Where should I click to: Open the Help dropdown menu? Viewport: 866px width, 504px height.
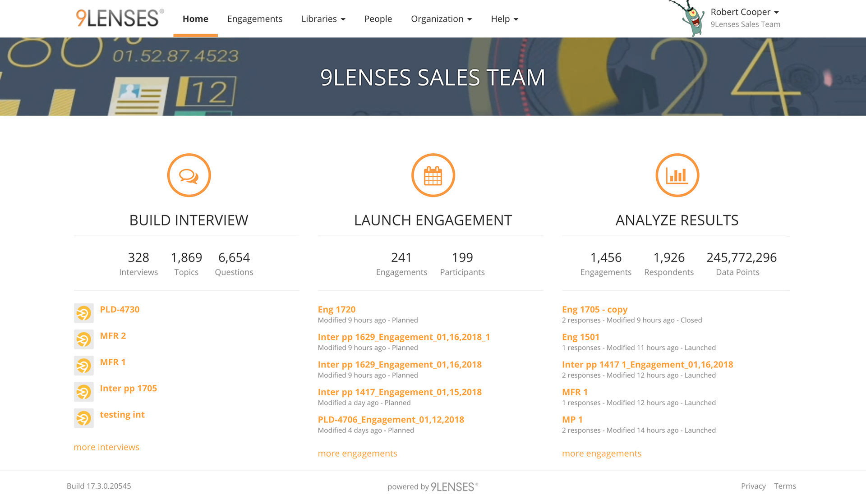point(505,19)
